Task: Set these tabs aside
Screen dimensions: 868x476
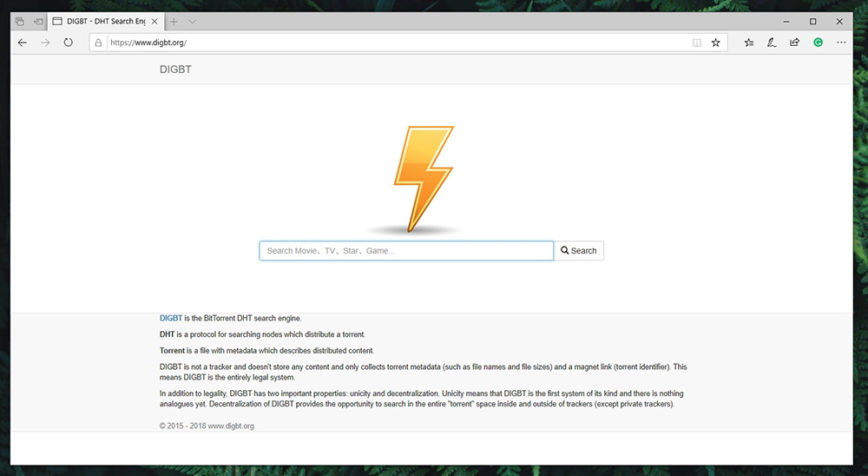Action: click(38, 22)
